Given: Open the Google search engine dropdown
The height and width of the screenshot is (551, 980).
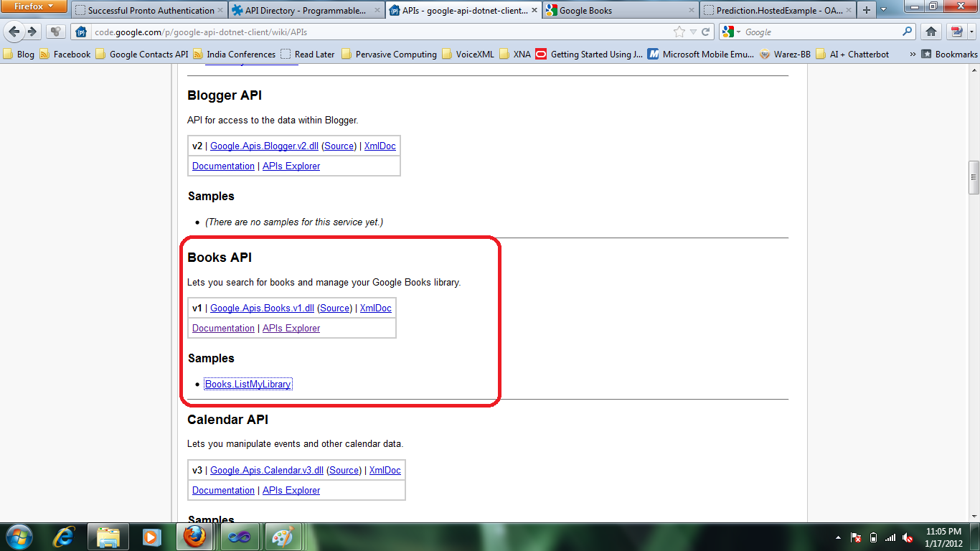Looking at the screenshot, I should pos(734,32).
